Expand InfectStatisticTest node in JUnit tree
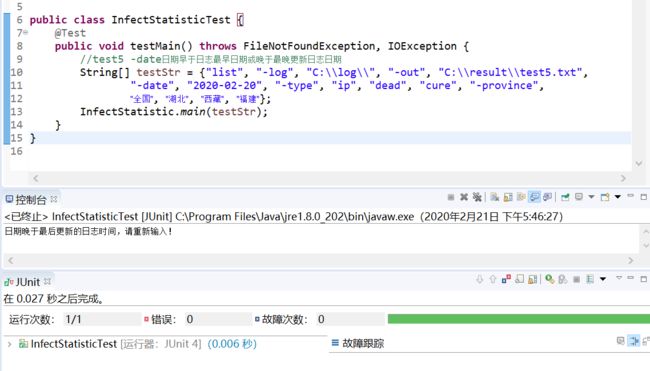Viewport: 650px width, 371px height. (x=10, y=344)
